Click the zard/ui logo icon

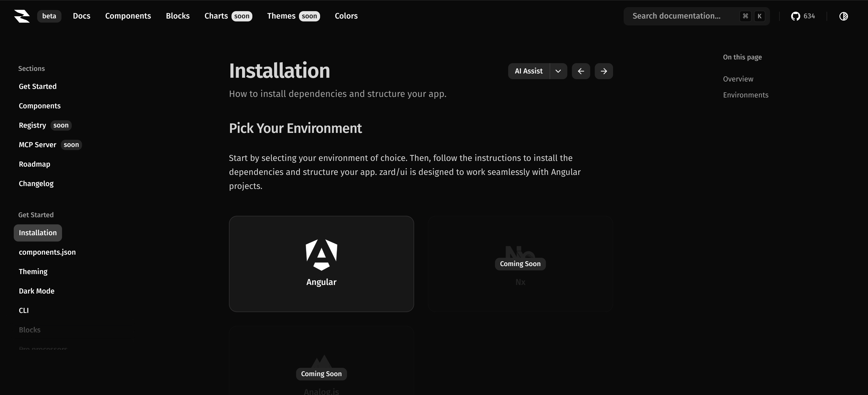click(x=22, y=16)
